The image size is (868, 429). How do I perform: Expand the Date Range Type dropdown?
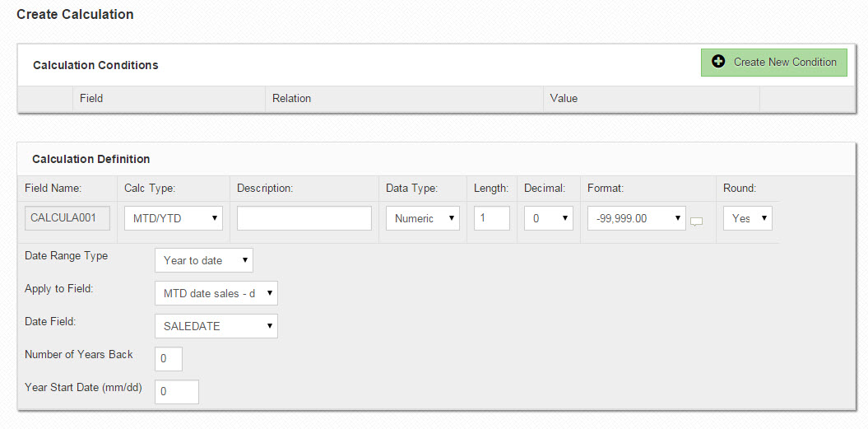click(204, 260)
